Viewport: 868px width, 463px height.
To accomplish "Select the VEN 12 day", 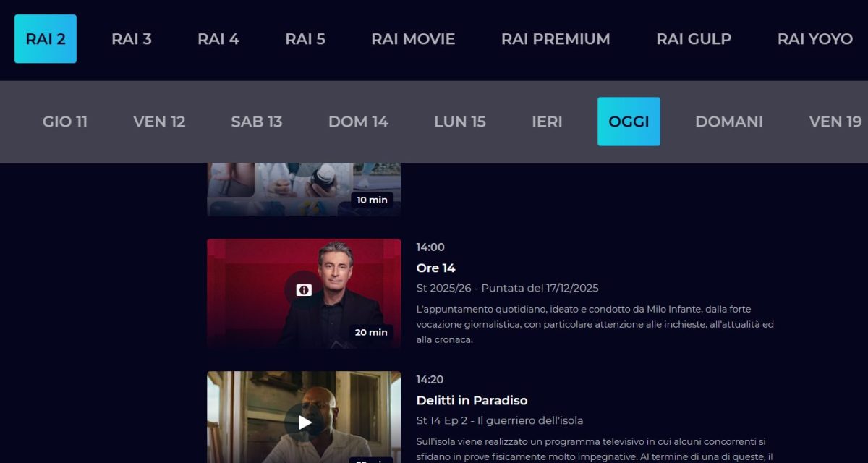I will click(x=159, y=122).
